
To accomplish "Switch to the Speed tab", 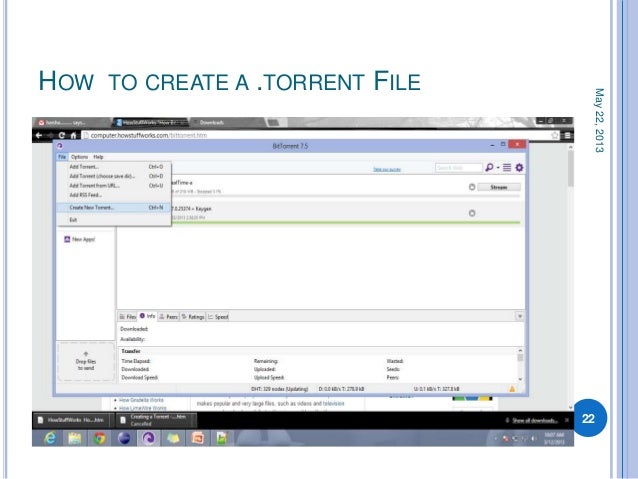I will (218, 317).
